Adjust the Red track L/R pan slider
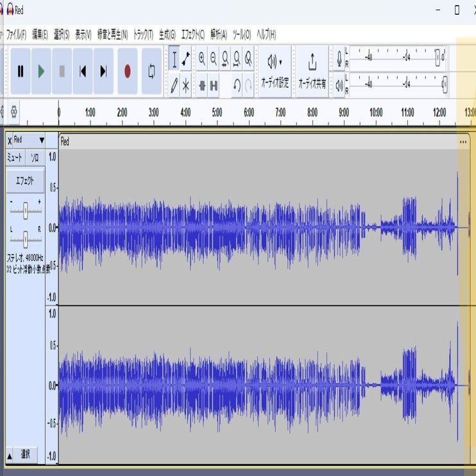Viewport: 476px width, 476px height. (26, 239)
